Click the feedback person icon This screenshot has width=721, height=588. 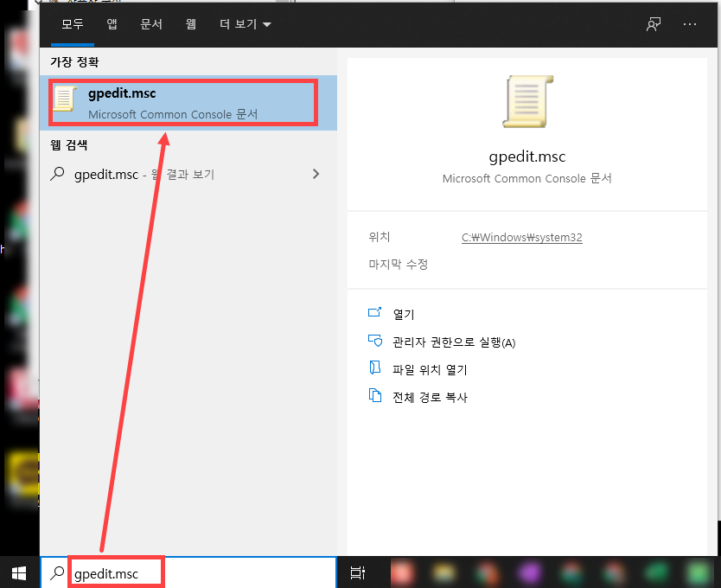[653, 24]
